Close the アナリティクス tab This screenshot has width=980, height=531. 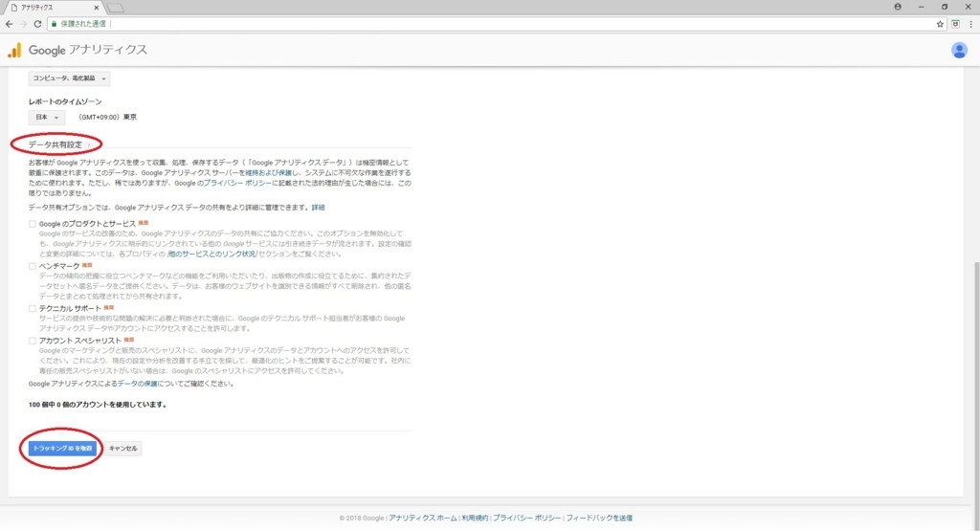click(97, 8)
